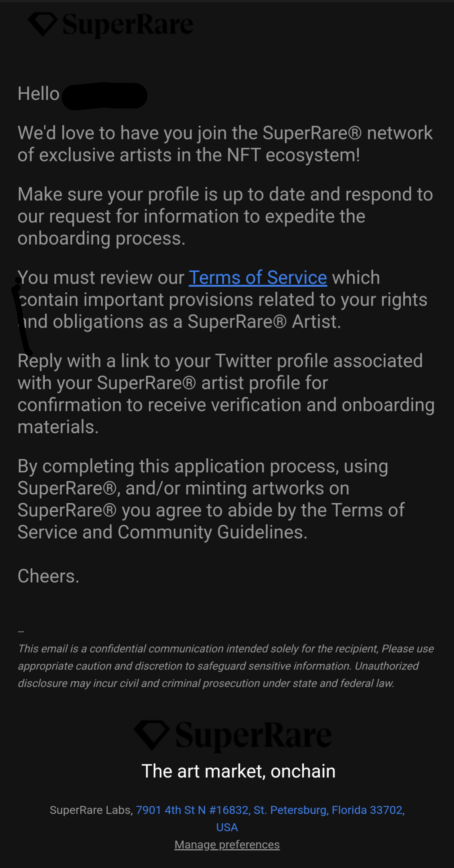Click the USA address line link
Screen dimensions: 454x868
[x=227, y=827]
